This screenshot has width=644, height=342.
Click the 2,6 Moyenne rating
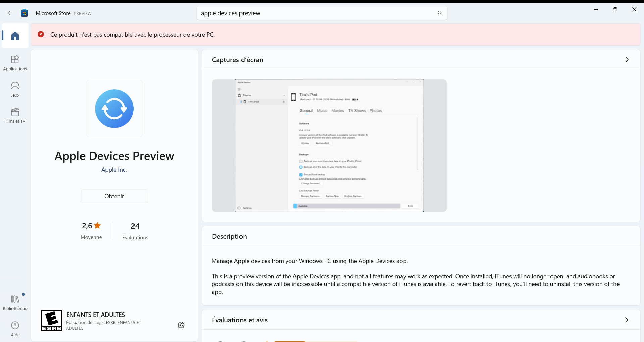coord(91,231)
